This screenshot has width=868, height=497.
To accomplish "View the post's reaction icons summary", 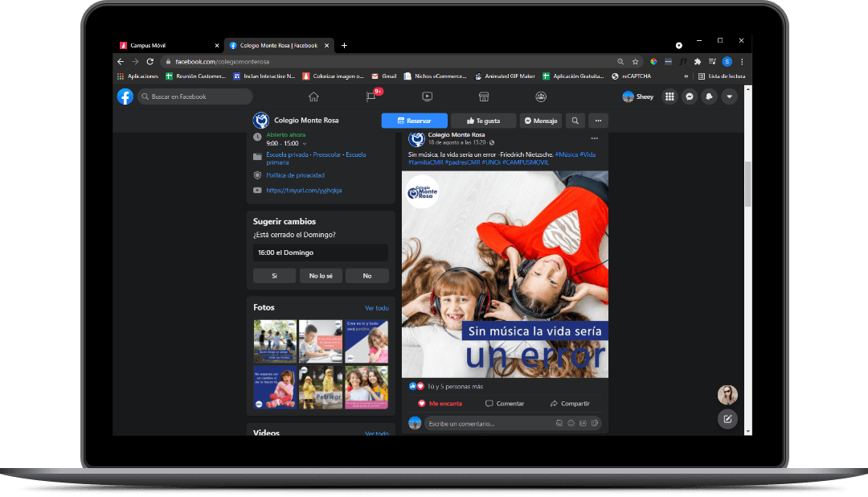I will (416, 386).
